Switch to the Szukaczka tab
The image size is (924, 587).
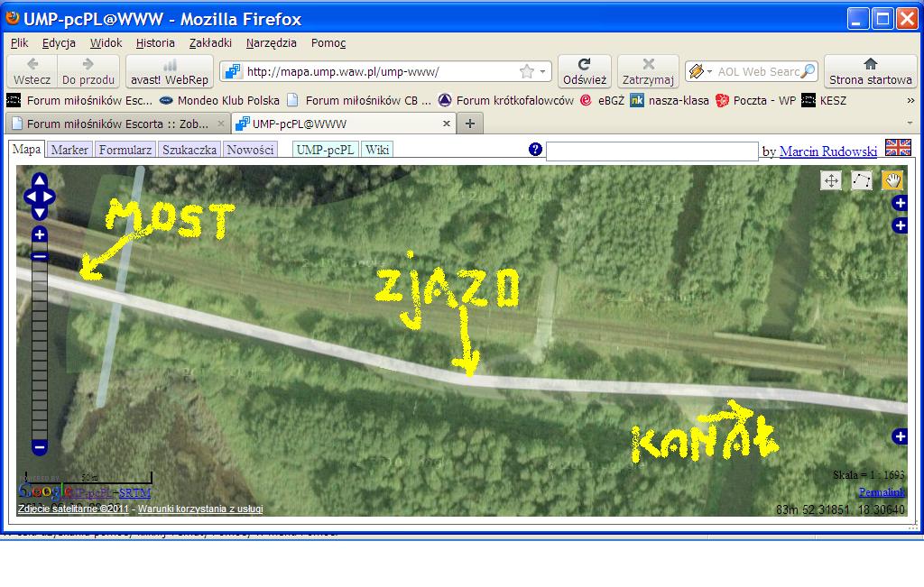189,150
